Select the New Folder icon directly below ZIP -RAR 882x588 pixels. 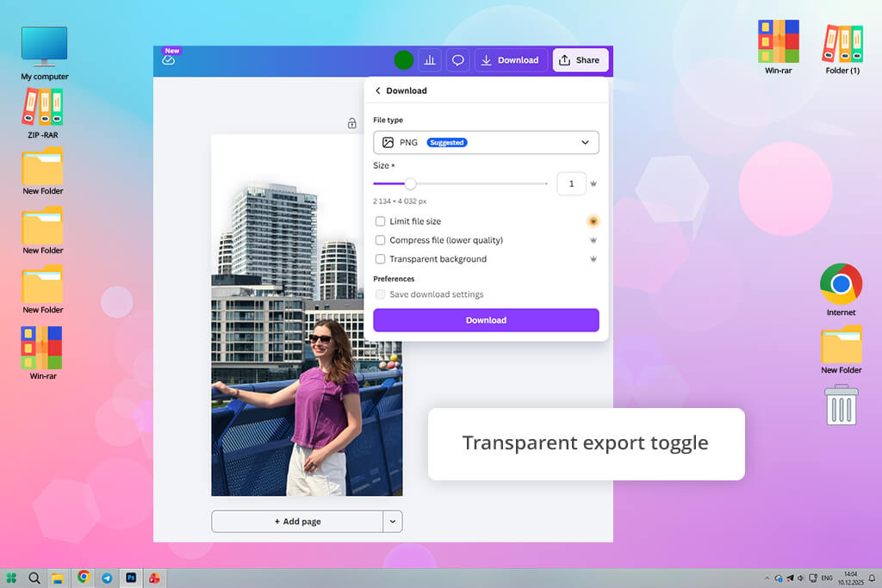click(43, 171)
